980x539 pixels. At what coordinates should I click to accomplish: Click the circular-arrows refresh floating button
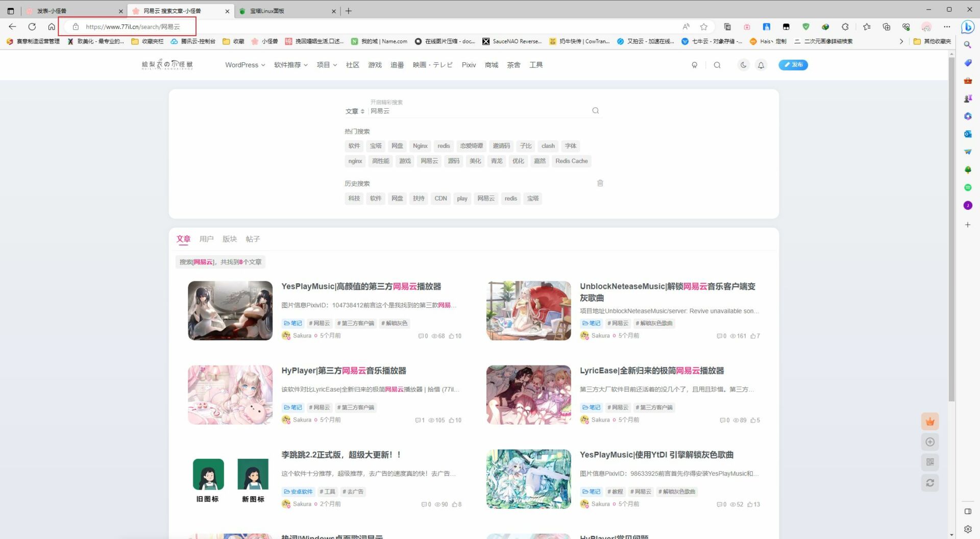(x=930, y=482)
